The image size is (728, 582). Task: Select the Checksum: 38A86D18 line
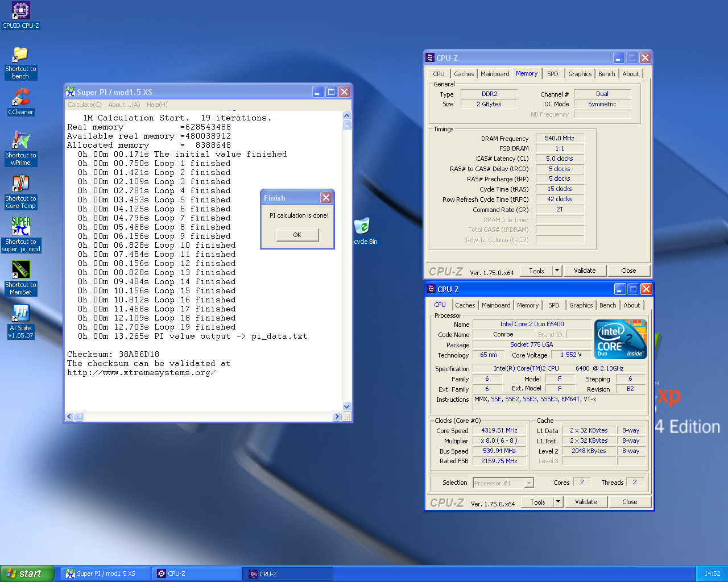tap(113, 355)
